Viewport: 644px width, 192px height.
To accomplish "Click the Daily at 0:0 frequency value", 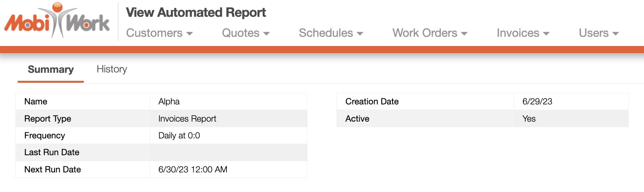I will click(179, 136).
